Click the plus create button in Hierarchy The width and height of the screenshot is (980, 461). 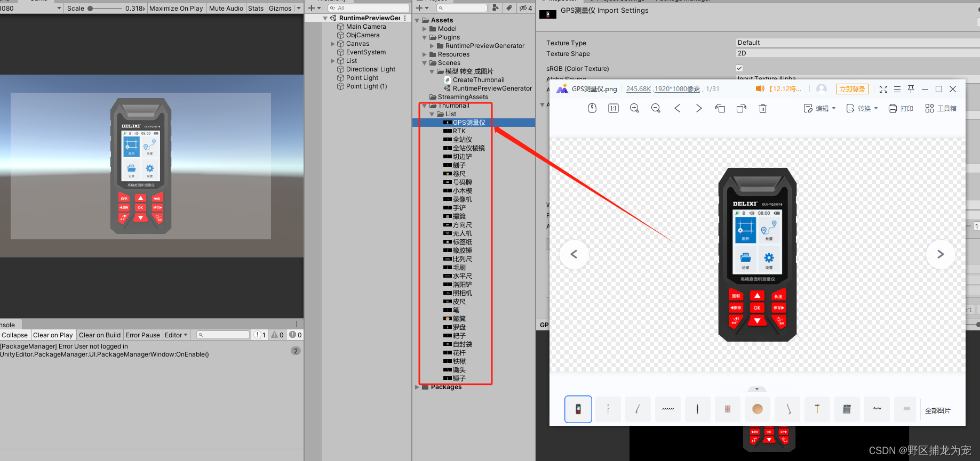(x=315, y=8)
